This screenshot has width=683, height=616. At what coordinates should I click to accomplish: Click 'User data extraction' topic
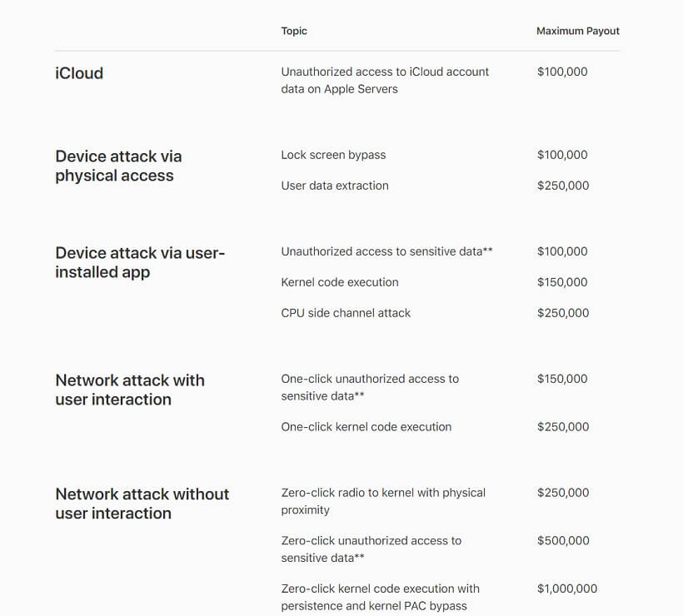click(x=335, y=186)
